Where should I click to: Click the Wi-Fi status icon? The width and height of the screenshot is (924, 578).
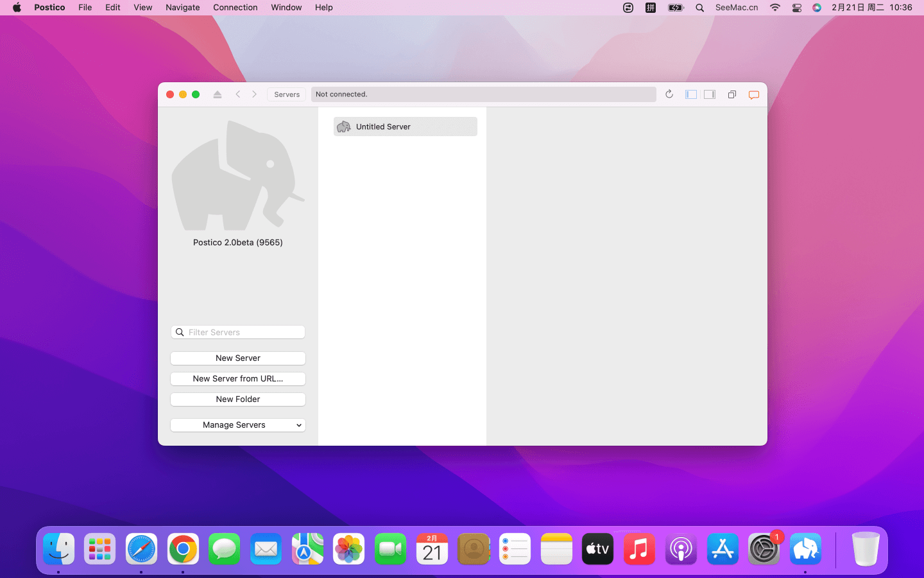(775, 8)
